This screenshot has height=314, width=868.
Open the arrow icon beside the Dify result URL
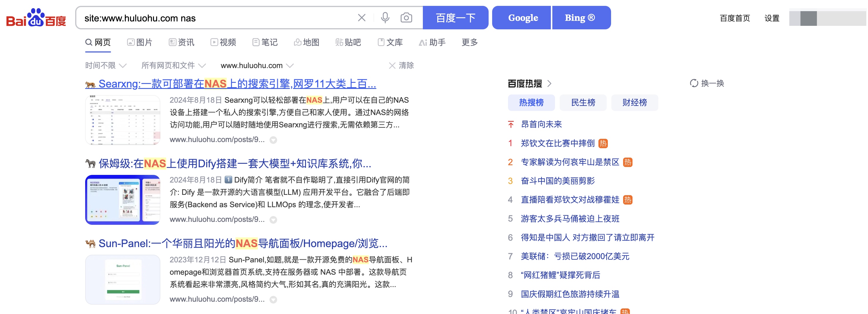click(273, 220)
